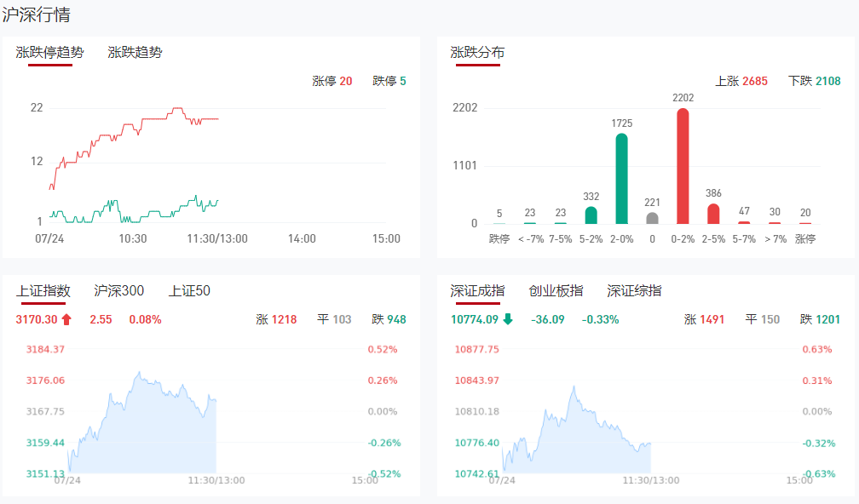Open the 深证综指 tab
The height and width of the screenshot is (504, 859).
tap(634, 291)
